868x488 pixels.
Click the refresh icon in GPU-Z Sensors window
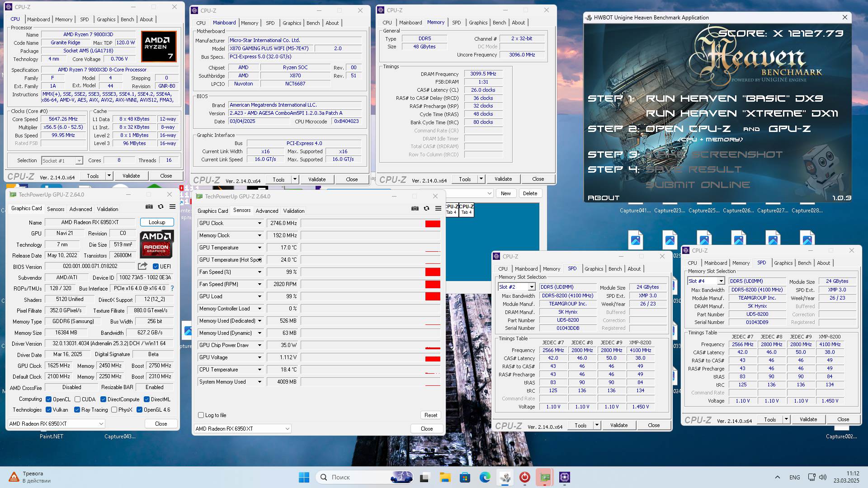pyautogui.click(x=426, y=208)
